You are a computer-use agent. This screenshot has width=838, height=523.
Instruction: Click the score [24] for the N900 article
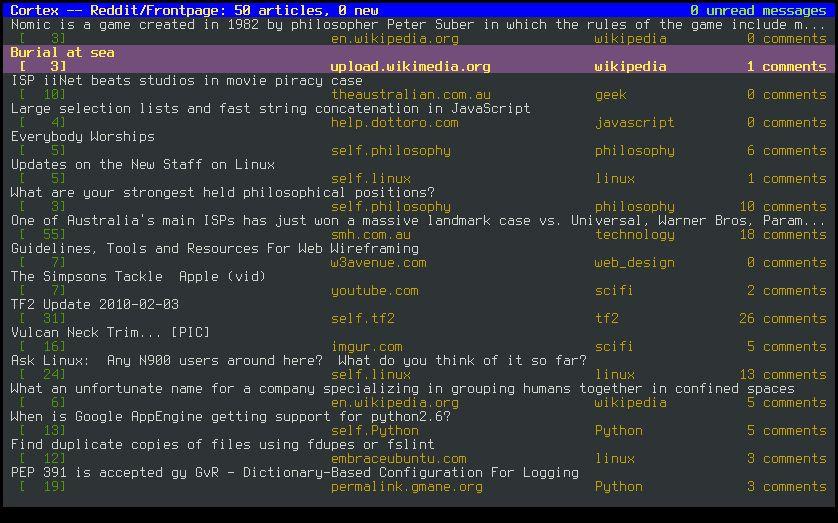point(42,374)
